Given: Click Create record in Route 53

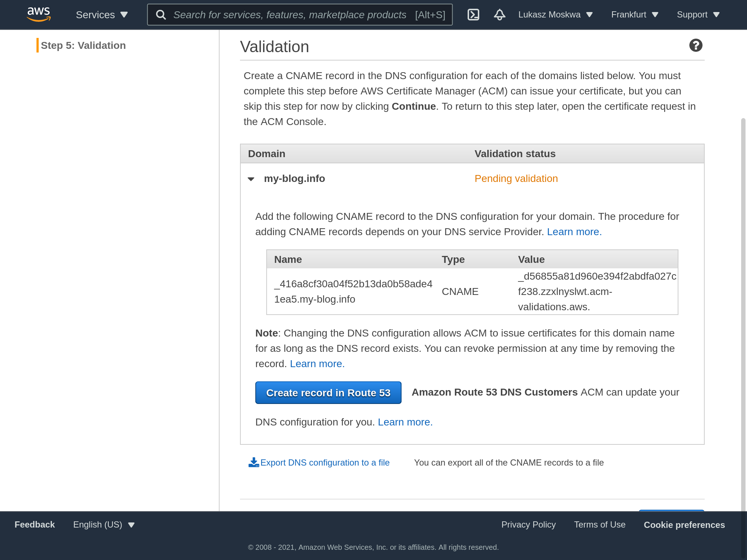Looking at the screenshot, I should [x=328, y=393].
